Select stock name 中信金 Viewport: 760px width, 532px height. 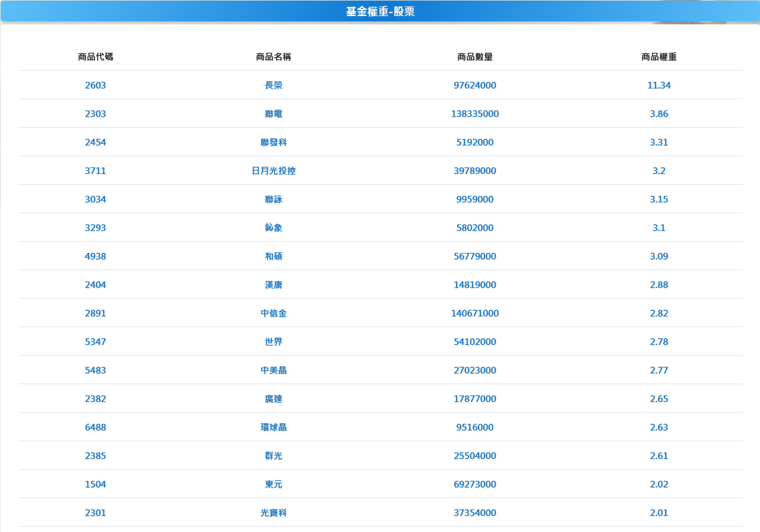point(274,313)
